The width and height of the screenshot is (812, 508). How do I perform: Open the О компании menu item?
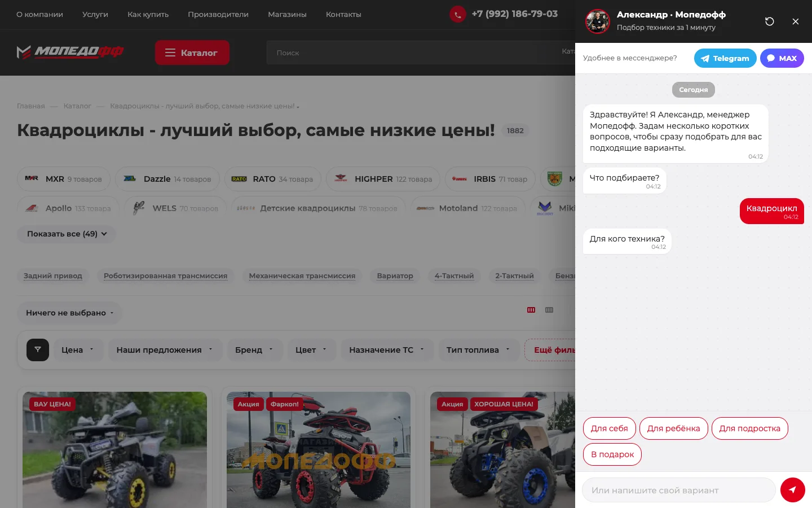[39, 15]
